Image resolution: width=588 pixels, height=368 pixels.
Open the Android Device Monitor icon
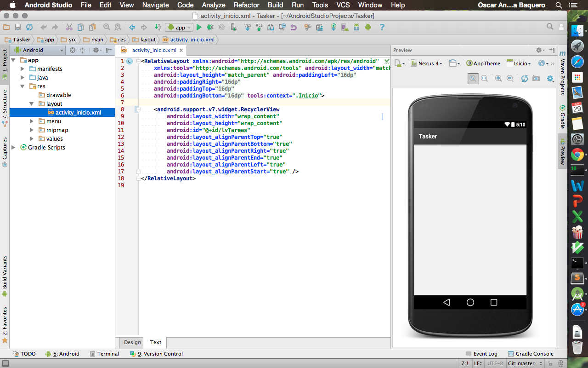(368, 28)
